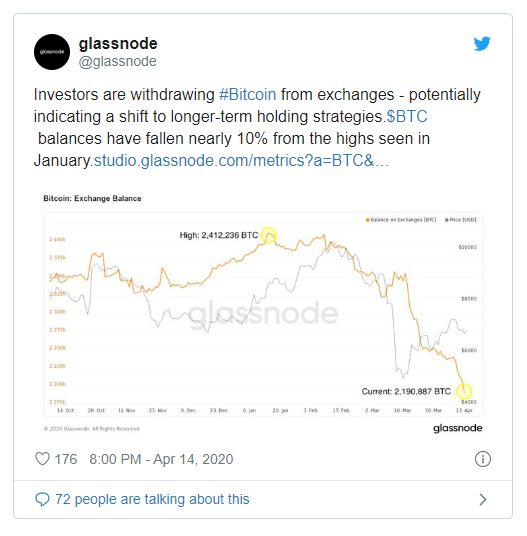Screen dimensions: 527x536
Task: Click the Current 2,190,887 BTC yellow marker
Action: pos(464,391)
